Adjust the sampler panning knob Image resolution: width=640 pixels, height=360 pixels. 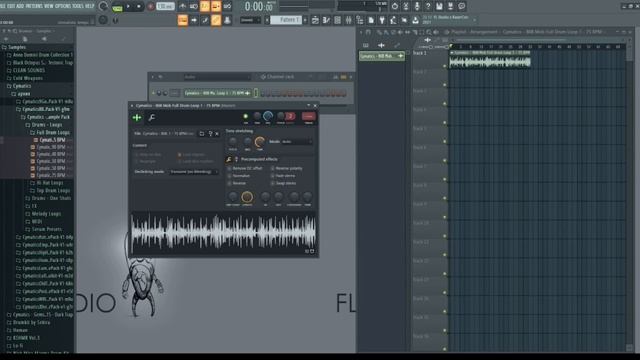257,116
